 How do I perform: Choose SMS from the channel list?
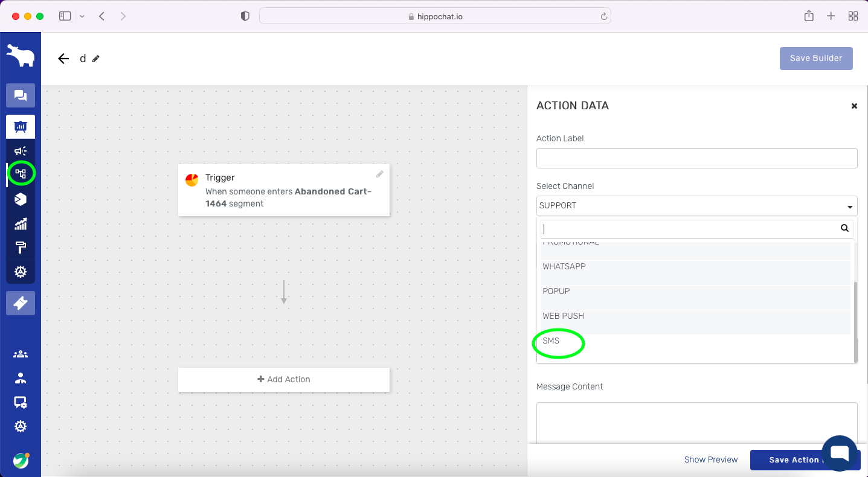[x=551, y=341]
